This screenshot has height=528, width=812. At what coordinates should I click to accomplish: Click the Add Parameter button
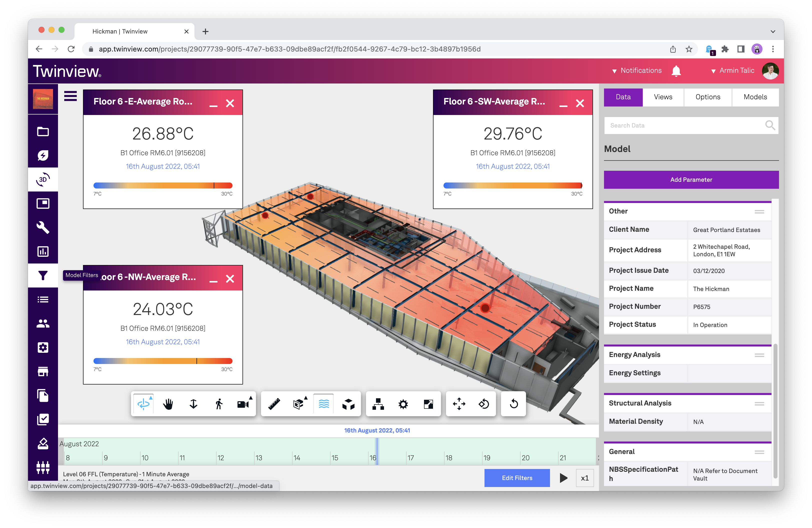click(691, 180)
